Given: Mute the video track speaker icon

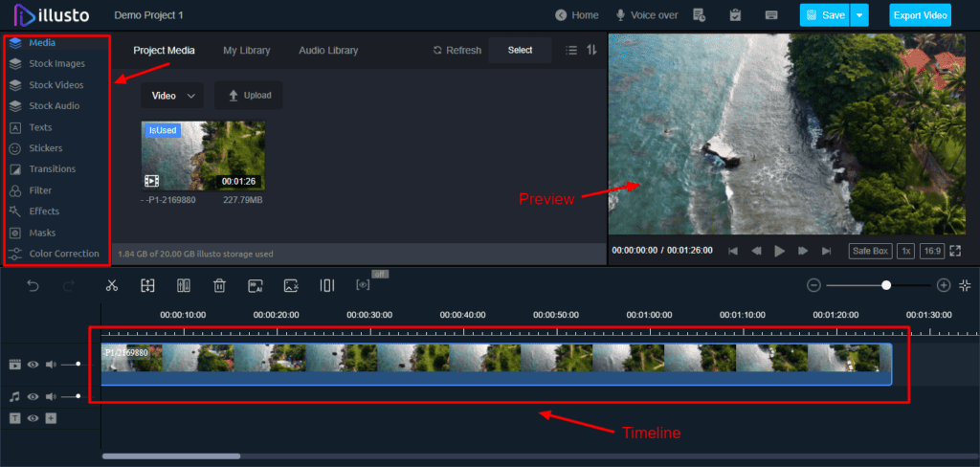Looking at the screenshot, I should [x=51, y=364].
